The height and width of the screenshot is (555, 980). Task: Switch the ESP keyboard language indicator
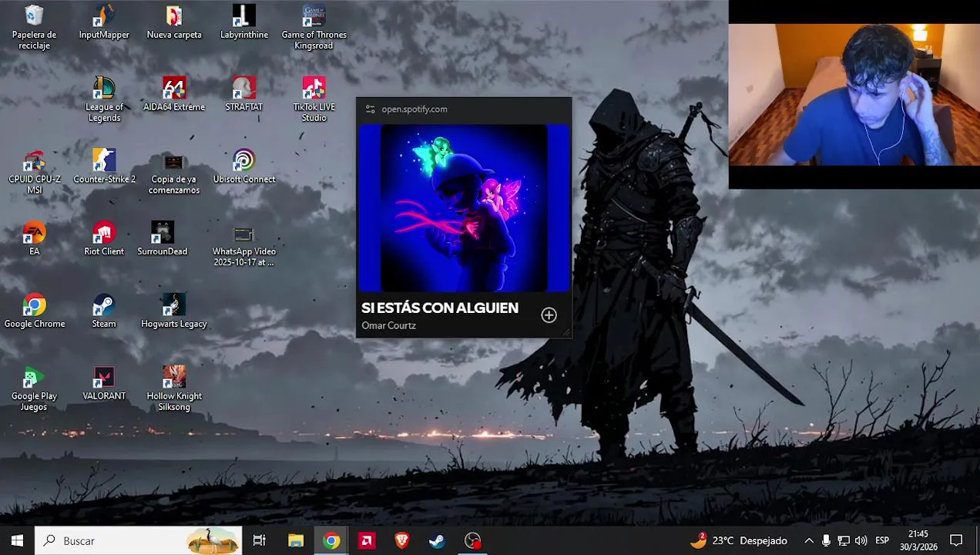point(882,540)
